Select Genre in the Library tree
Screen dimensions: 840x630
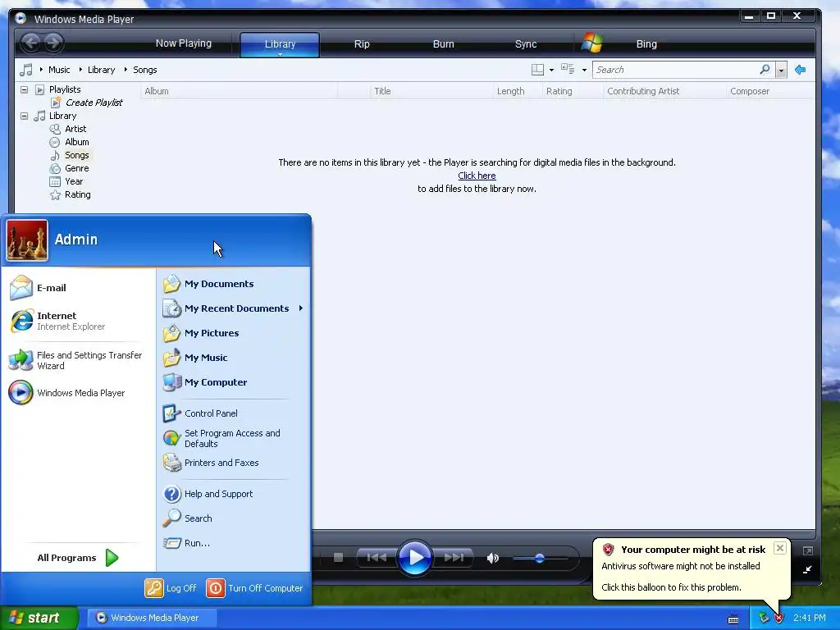click(76, 168)
